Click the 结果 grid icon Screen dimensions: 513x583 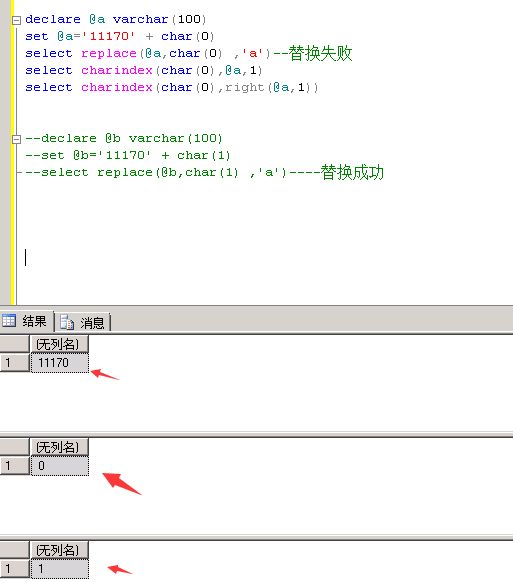(9, 320)
